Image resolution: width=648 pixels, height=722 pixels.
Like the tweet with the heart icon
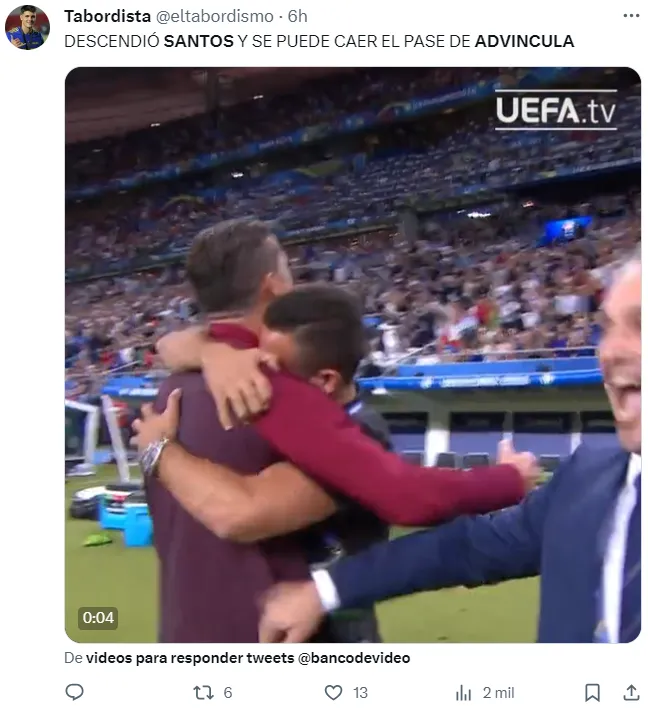333,693
